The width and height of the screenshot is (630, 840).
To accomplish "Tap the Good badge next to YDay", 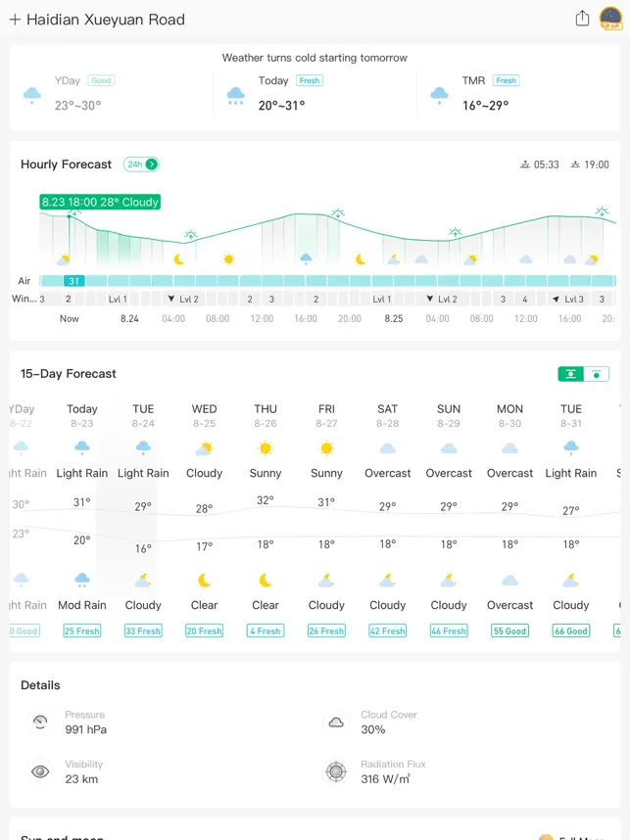I will coord(101,81).
